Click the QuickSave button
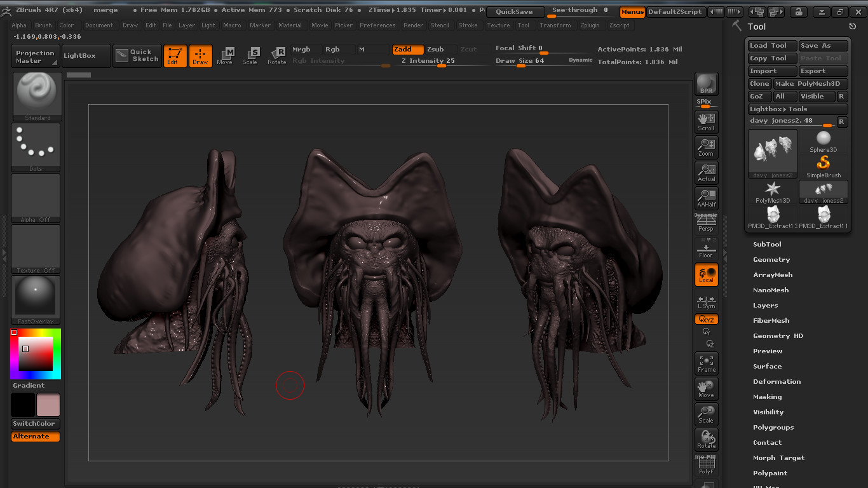 click(x=515, y=11)
